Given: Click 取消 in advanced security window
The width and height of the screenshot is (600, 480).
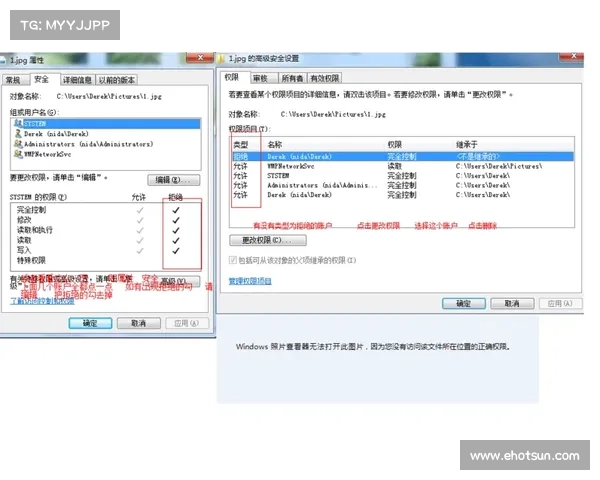Looking at the screenshot, I should pyautogui.click(x=512, y=304).
